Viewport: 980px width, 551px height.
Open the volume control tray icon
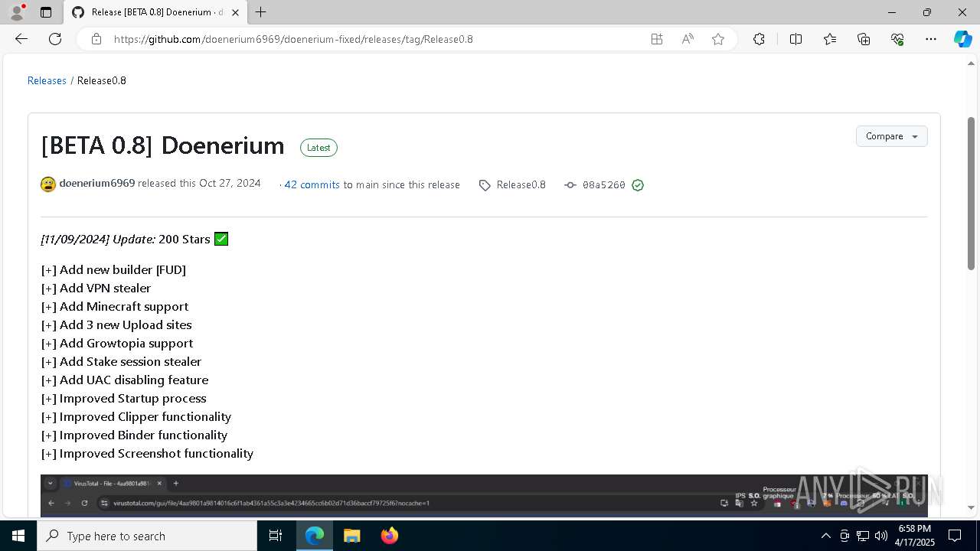pyautogui.click(x=881, y=536)
